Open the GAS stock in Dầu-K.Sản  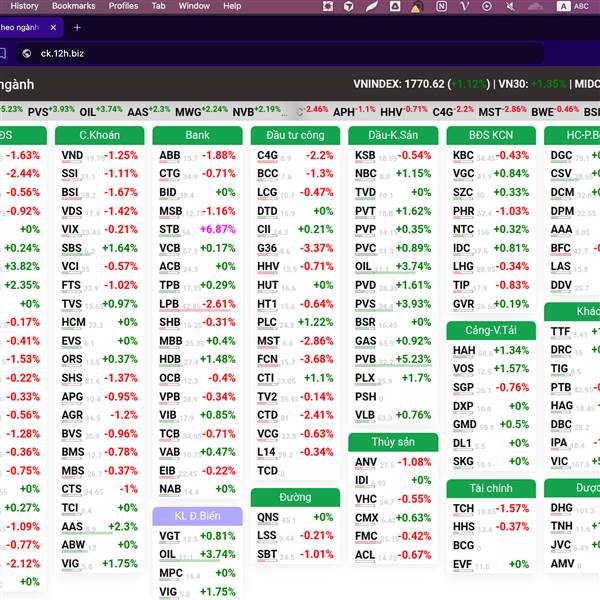coord(393,341)
